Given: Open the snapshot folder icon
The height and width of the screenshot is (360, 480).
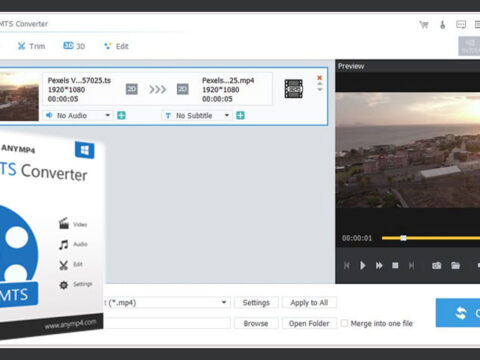Looking at the screenshot, I should coord(456,266).
